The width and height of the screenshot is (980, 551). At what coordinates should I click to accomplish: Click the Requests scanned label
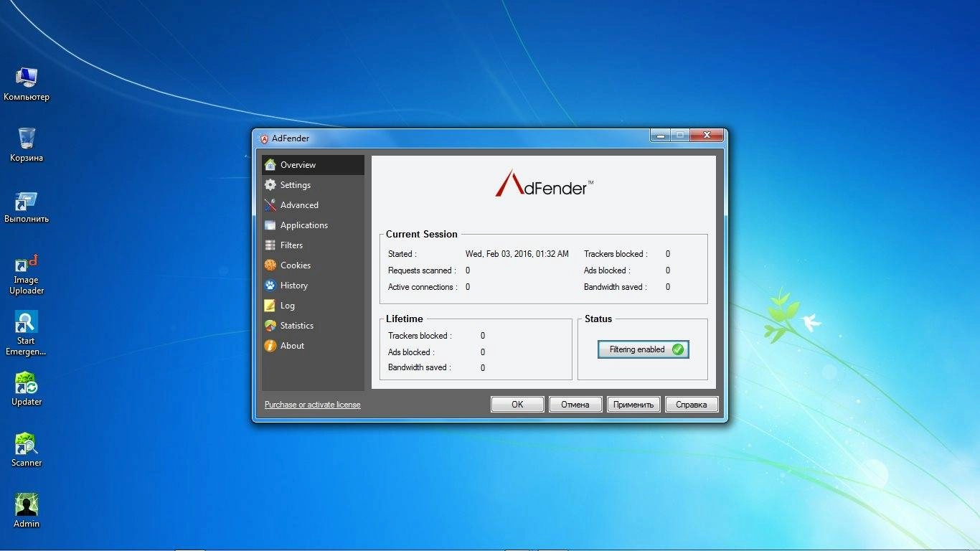(422, 270)
